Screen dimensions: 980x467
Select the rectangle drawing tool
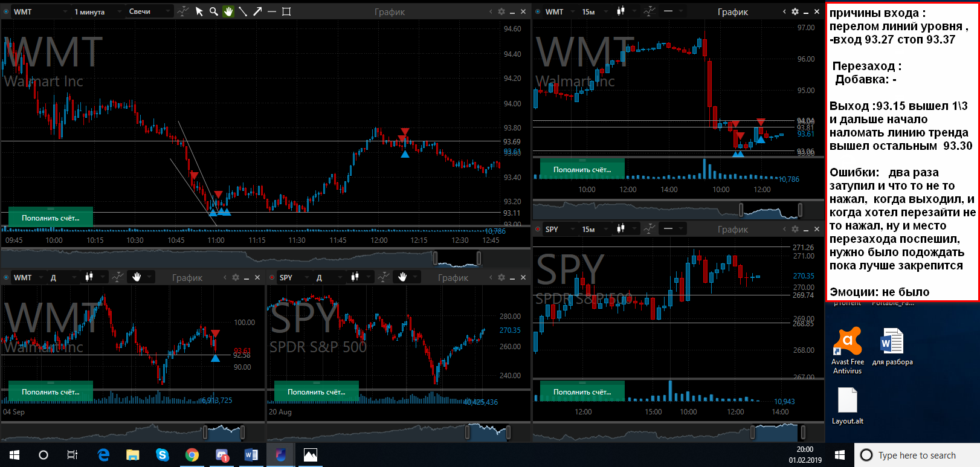click(286, 11)
